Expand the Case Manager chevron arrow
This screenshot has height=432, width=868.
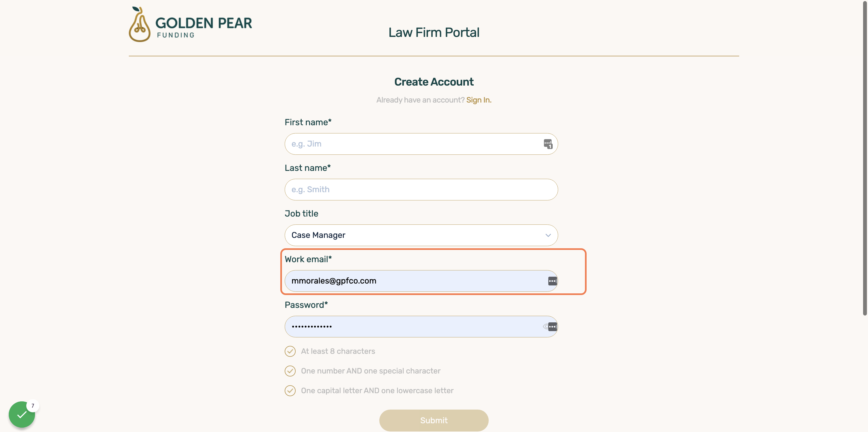[548, 235]
